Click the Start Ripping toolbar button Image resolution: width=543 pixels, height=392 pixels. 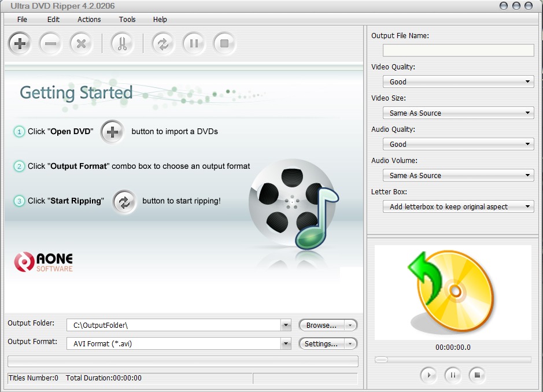tap(163, 43)
